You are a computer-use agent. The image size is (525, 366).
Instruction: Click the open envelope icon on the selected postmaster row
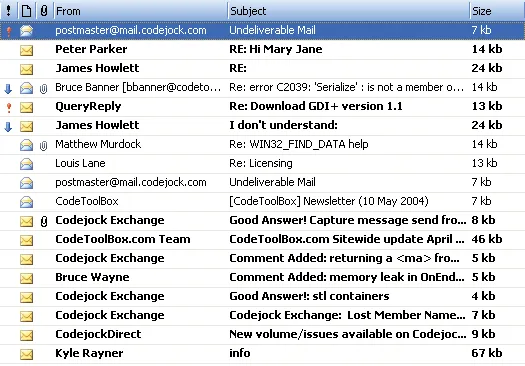coord(26,31)
